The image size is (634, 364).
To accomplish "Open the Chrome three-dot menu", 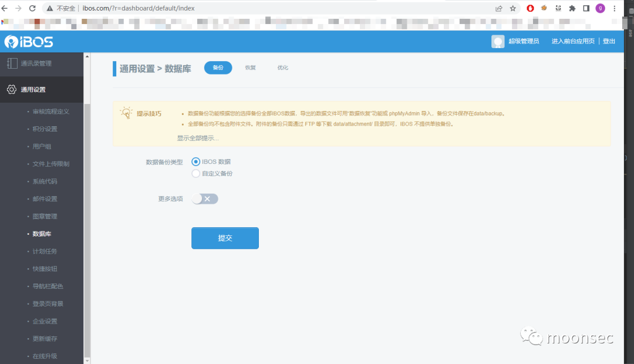I will (614, 8).
